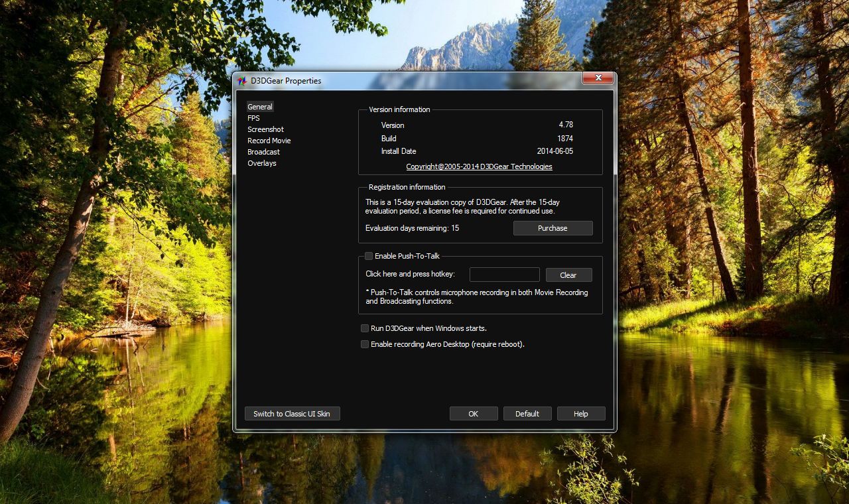The image size is (849, 504).
Task: Confirm settings with the OK button
Action: click(473, 414)
